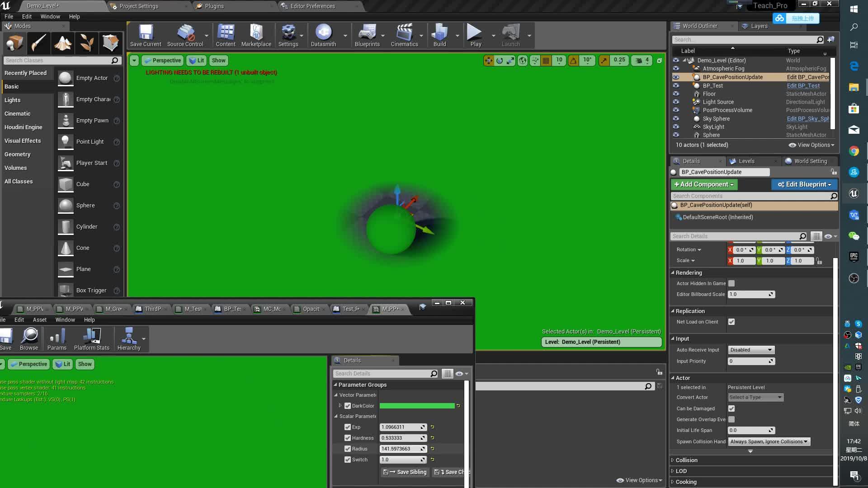Open Spawn Collision Handling dropdown
This screenshot has height=488, width=868.
pos(769,441)
